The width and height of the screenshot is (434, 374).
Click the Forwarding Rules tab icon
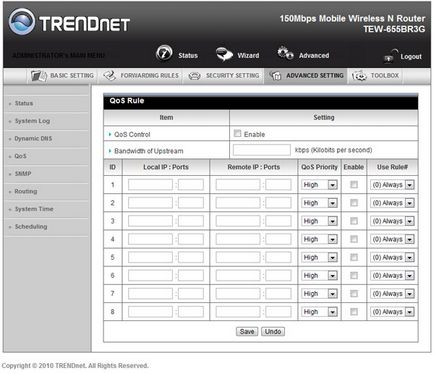pyautogui.click(x=109, y=76)
